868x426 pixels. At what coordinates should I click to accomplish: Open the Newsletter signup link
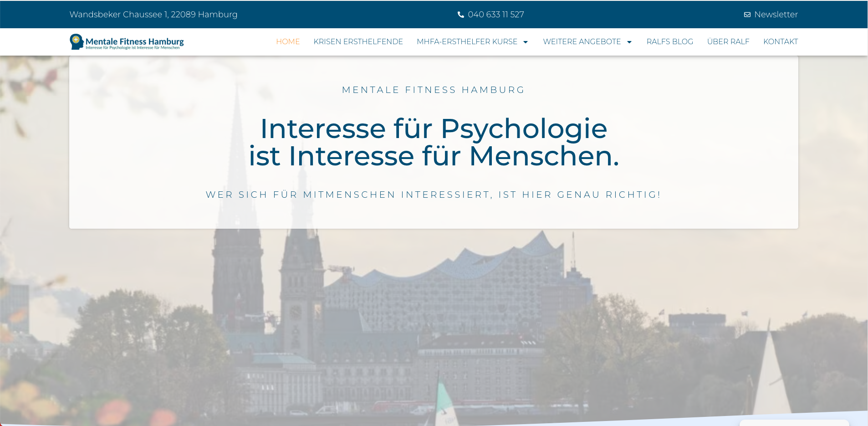click(776, 14)
